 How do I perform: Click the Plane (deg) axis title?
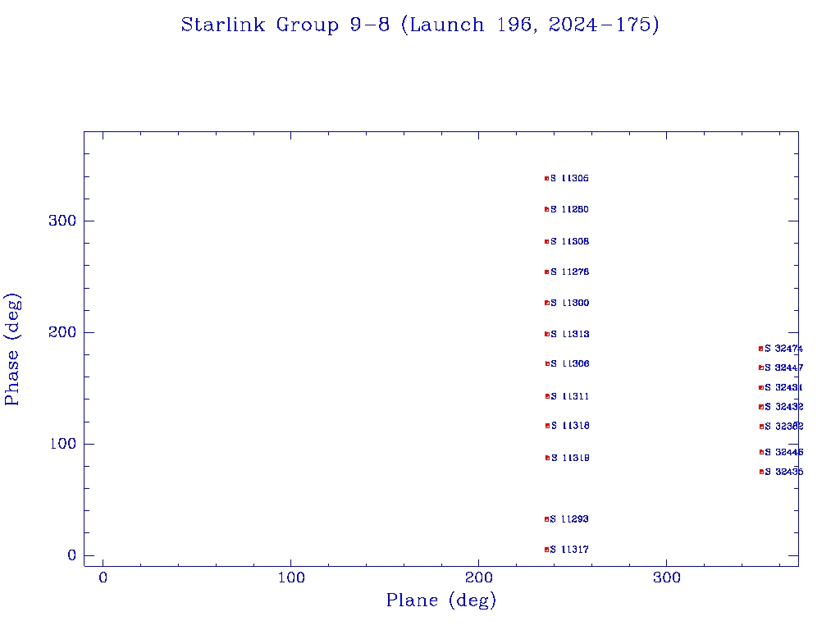pyautogui.click(x=441, y=601)
